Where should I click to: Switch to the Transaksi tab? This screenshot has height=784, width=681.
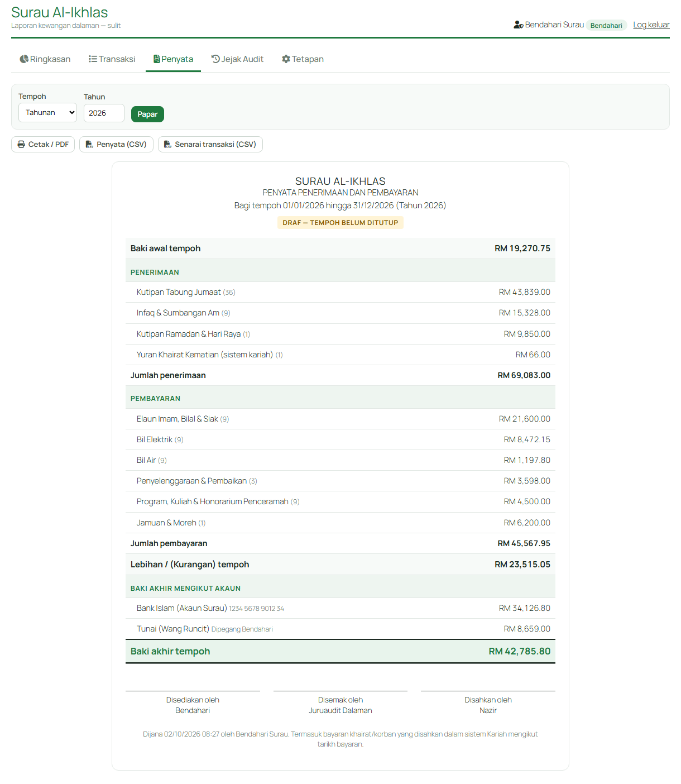coord(112,59)
